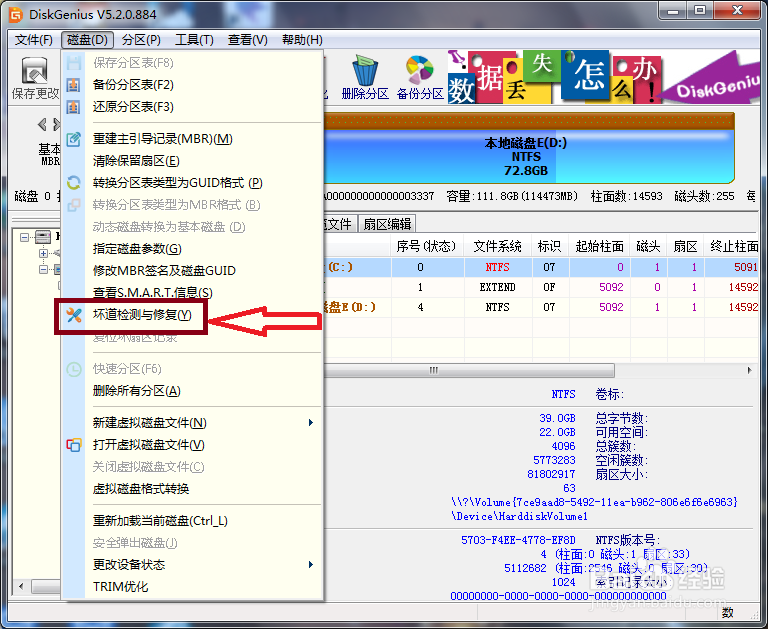Select the EXTEND file system cell

[x=498, y=288]
